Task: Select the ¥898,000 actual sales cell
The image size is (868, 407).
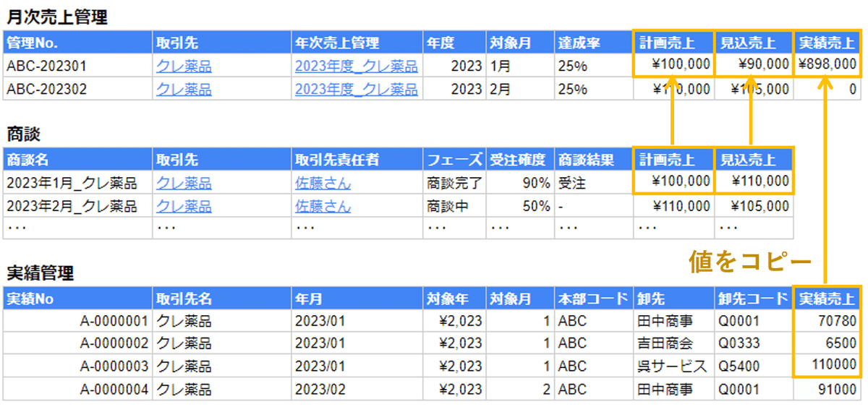Action: pos(827,67)
